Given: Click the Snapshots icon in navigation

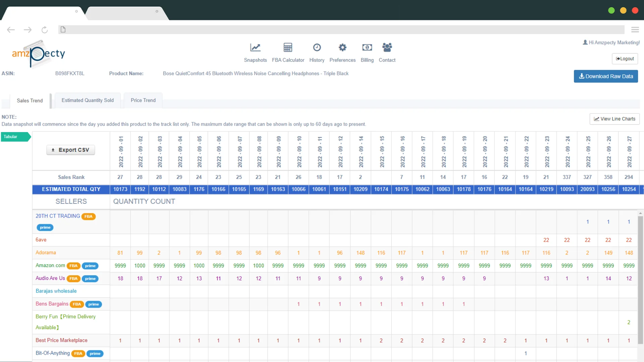Looking at the screenshot, I should 256,47.
